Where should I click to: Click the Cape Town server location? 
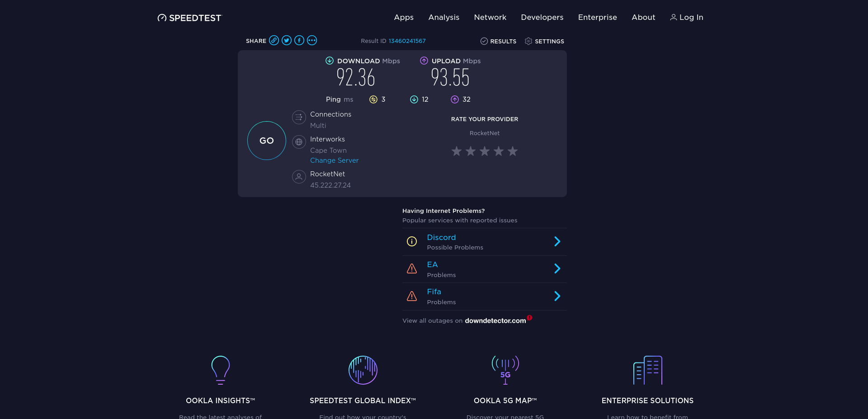[x=328, y=151]
